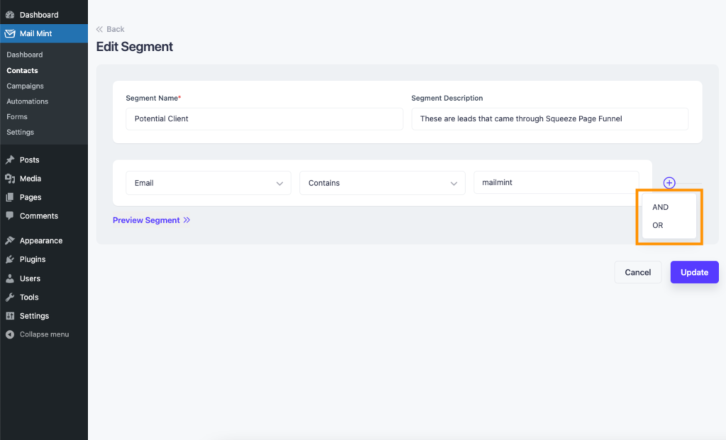
Task: Click the Pages icon in the sidebar
Action: tap(10, 197)
